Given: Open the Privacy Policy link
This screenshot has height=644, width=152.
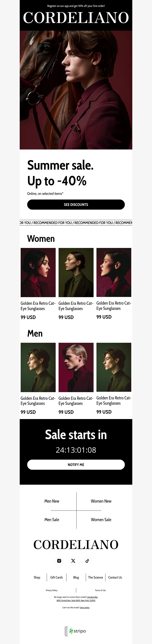Looking at the screenshot, I should coord(51,590).
